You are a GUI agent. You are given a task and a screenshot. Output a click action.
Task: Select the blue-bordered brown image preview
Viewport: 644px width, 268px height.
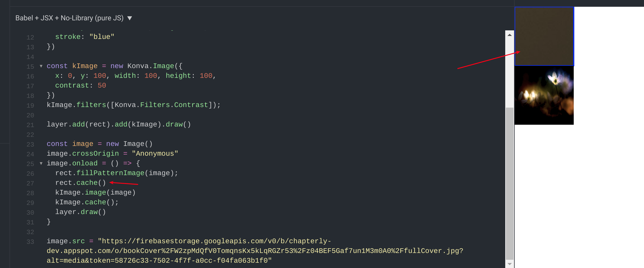coord(544,36)
